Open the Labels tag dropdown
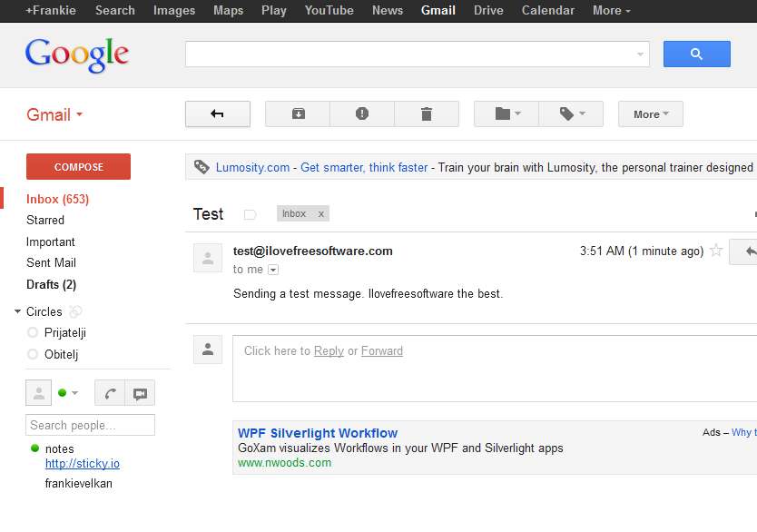Viewport: 757px width, 532px height. 571,114
